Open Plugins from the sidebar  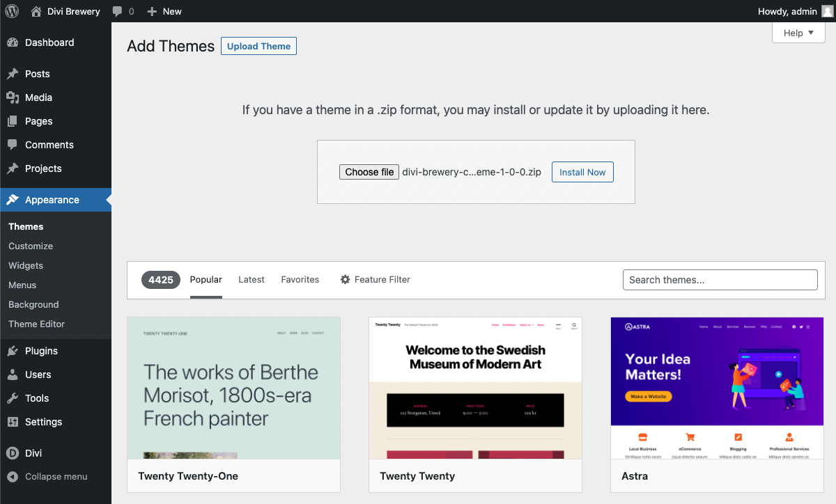[56, 351]
